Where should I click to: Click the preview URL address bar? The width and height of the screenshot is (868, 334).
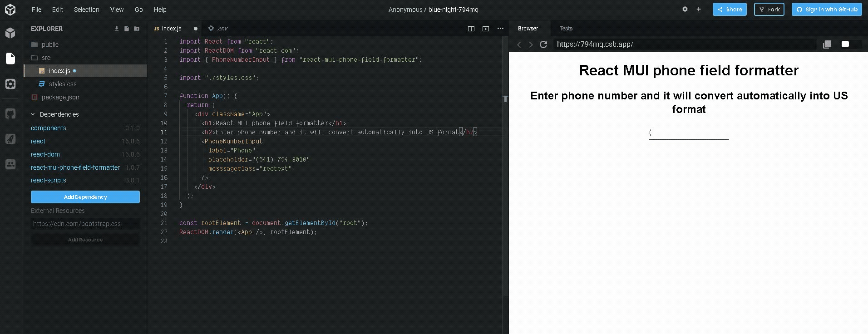click(685, 44)
